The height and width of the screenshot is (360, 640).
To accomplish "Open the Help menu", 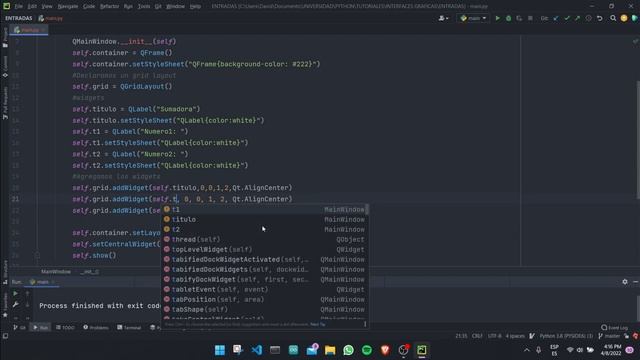I will [195, 7].
